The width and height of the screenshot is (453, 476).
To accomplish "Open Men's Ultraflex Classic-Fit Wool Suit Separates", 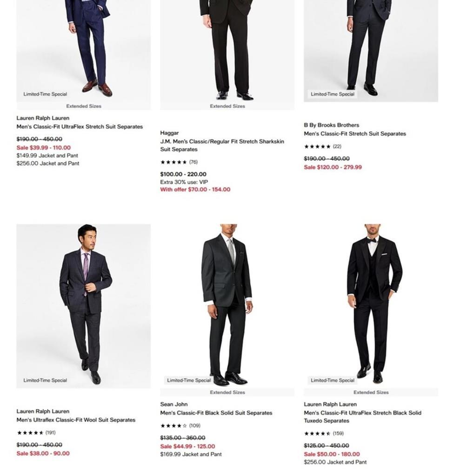I will pos(76,420).
